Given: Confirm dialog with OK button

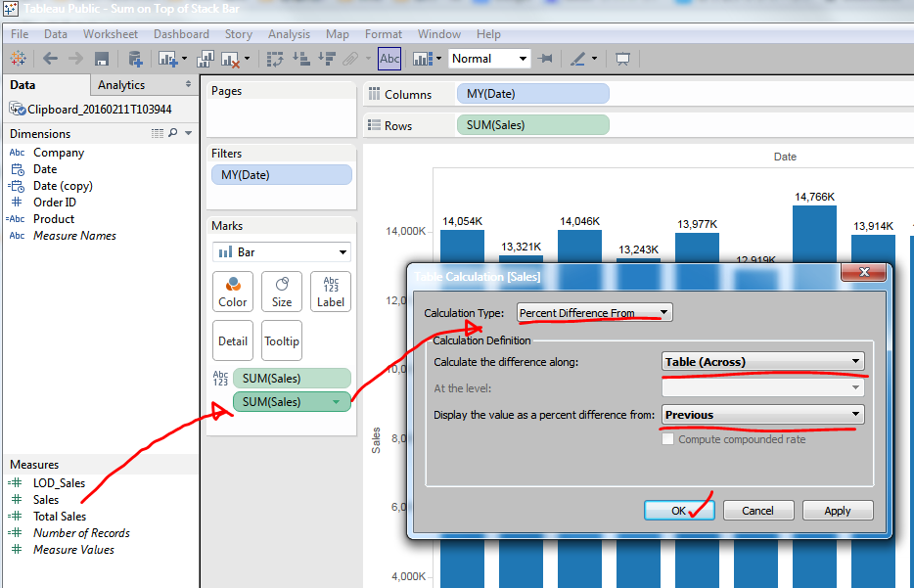Looking at the screenshot, I should [679, 511].
